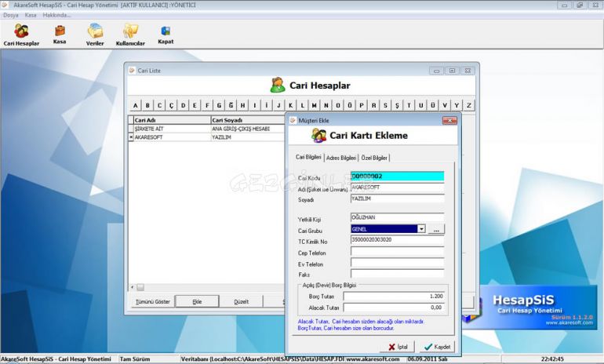This screenshot has width=604, height=364.
Task: Click the TC Kimlik No field
Action: click(x=397, y=240)
